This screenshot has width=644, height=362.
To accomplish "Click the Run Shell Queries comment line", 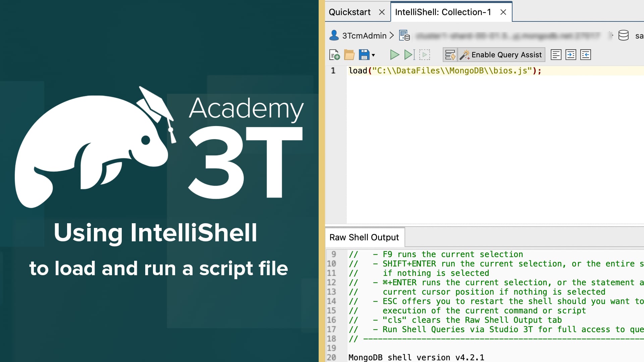I will pos(496,329).
